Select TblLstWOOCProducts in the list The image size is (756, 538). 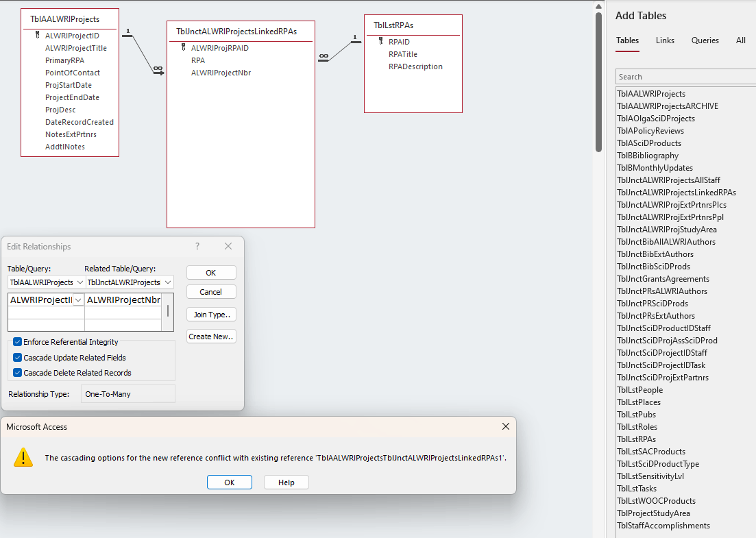pyautogui.click(x=656, y=501)
